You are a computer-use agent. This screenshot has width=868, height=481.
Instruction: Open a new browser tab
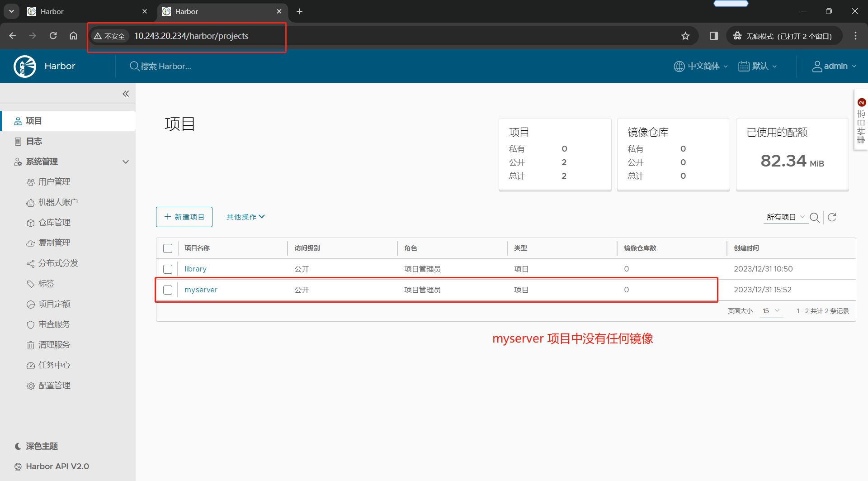coord(299,11)
